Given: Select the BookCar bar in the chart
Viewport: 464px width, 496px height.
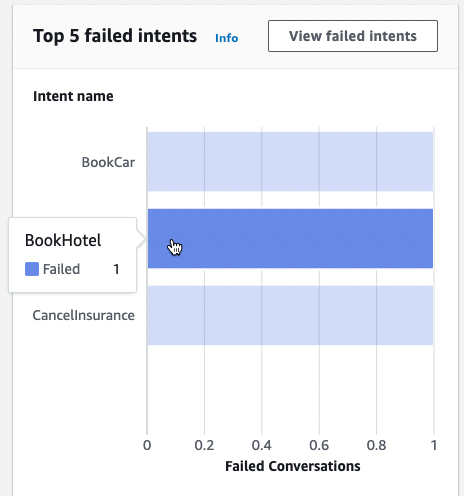Looking at the screenshot, I should (290, 162).
